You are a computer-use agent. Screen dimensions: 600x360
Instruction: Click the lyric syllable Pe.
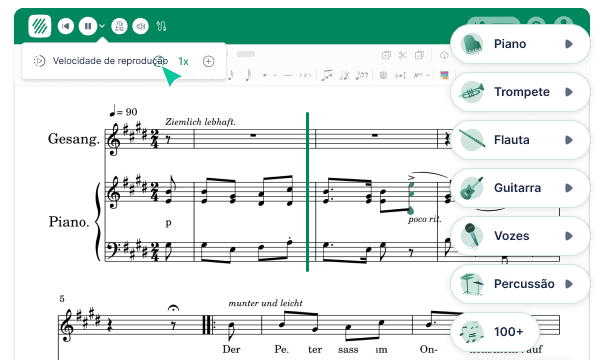pyautogui.click(x=281, y=349)
